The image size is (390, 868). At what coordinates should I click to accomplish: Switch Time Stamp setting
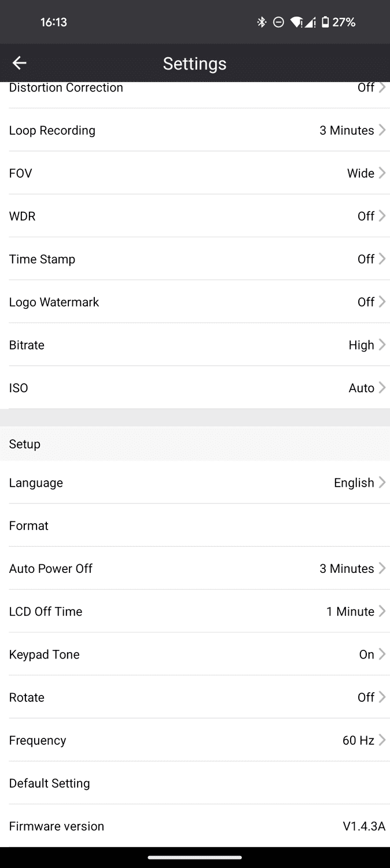tap(366, 259)
